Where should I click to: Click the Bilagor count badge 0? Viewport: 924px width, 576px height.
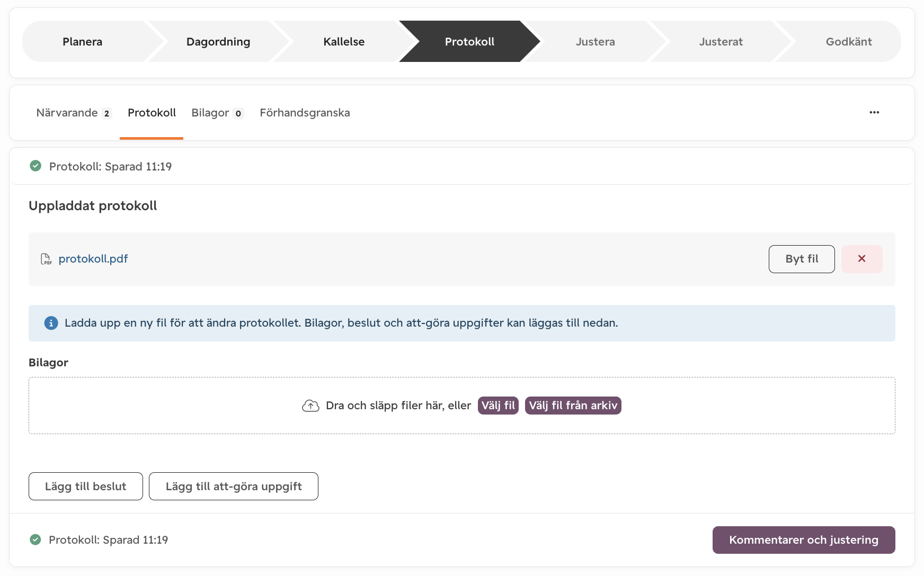238,113
